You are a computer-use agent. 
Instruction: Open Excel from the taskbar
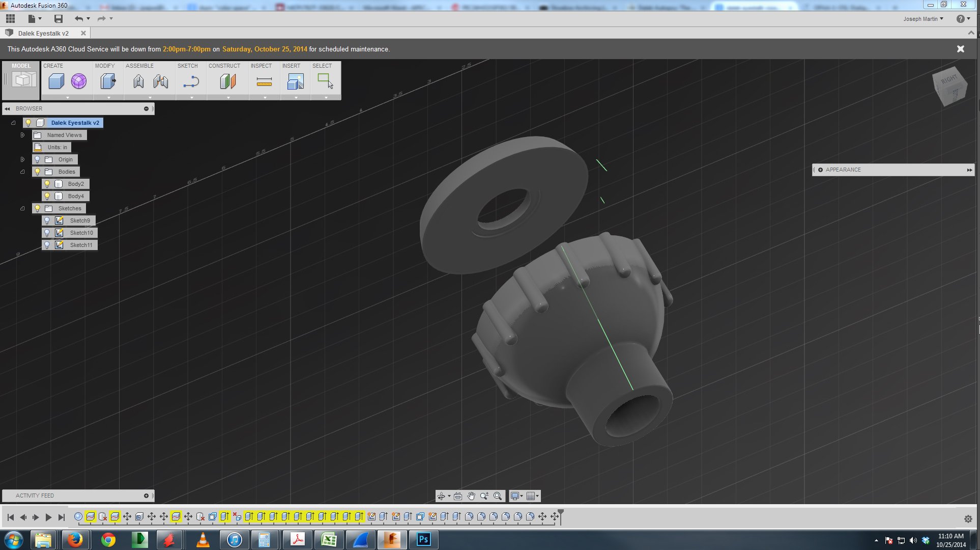[x=329, y=540]
